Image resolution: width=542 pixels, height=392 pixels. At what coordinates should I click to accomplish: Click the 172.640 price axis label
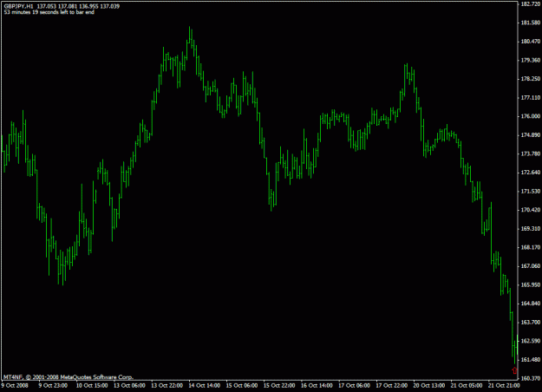530,173
